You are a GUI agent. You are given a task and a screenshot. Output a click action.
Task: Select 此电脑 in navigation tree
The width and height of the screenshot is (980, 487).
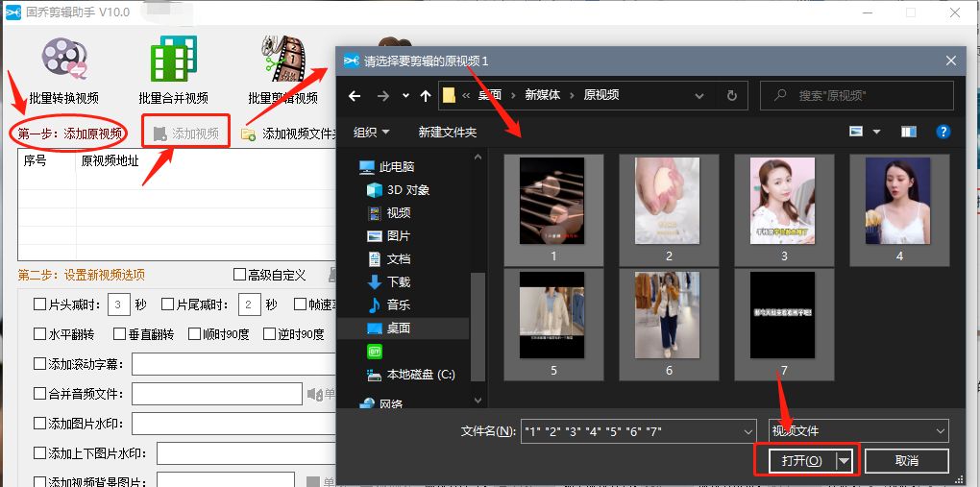click(386, 167)
